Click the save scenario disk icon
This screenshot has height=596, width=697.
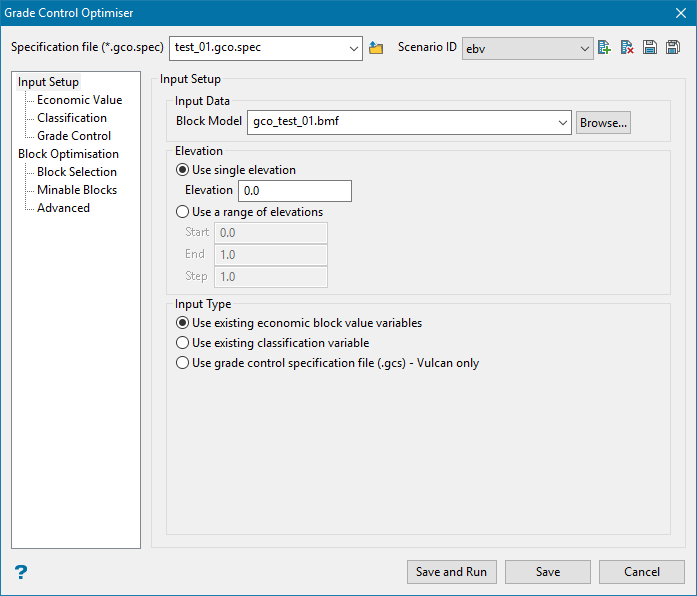click(x=650, y=48)
